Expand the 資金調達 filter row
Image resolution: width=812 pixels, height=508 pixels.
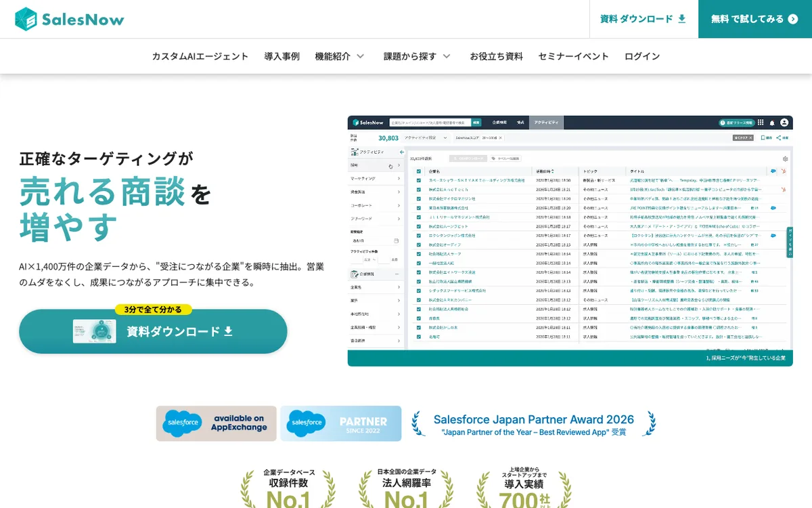point(376,192)
